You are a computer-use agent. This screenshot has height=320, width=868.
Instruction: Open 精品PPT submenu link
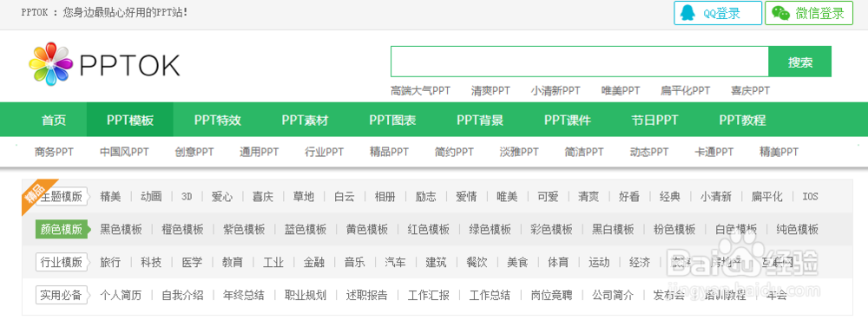tap(389, 152)
